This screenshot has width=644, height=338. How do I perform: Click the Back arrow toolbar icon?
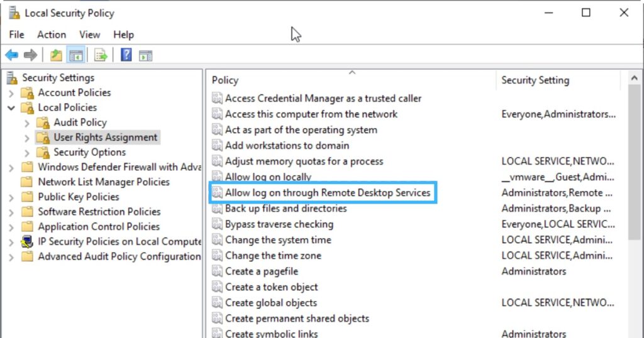[11, 55]
